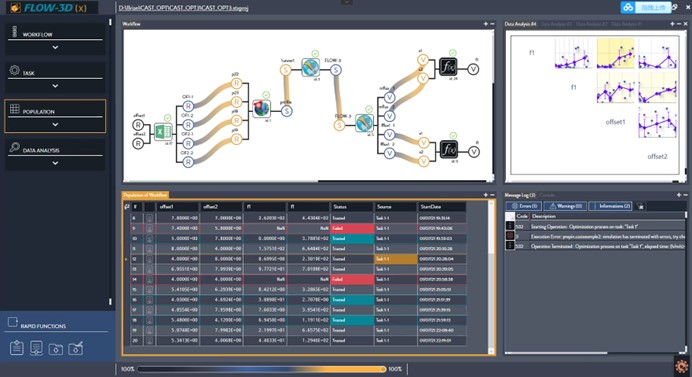Switch to the Console tab

tap(547, 195)
